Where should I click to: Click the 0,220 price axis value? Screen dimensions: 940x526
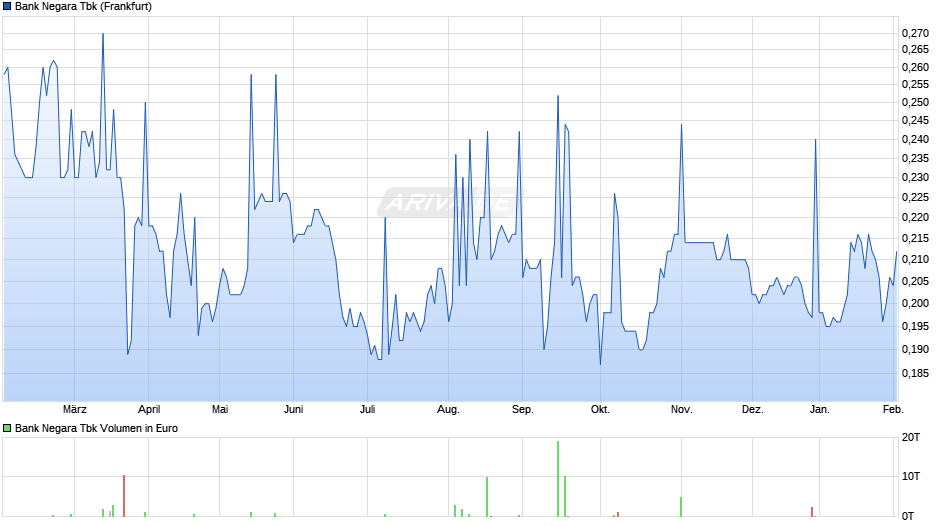click(915, 218)
